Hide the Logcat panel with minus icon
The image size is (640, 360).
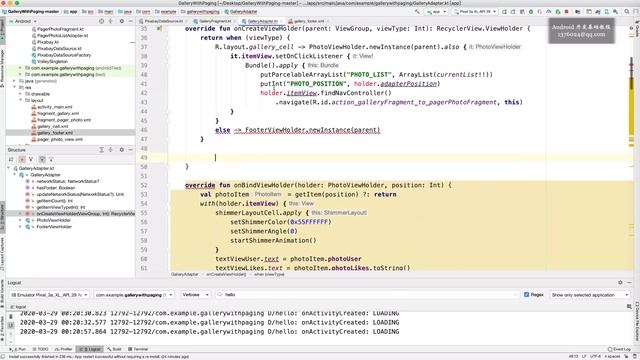(629, 282)
